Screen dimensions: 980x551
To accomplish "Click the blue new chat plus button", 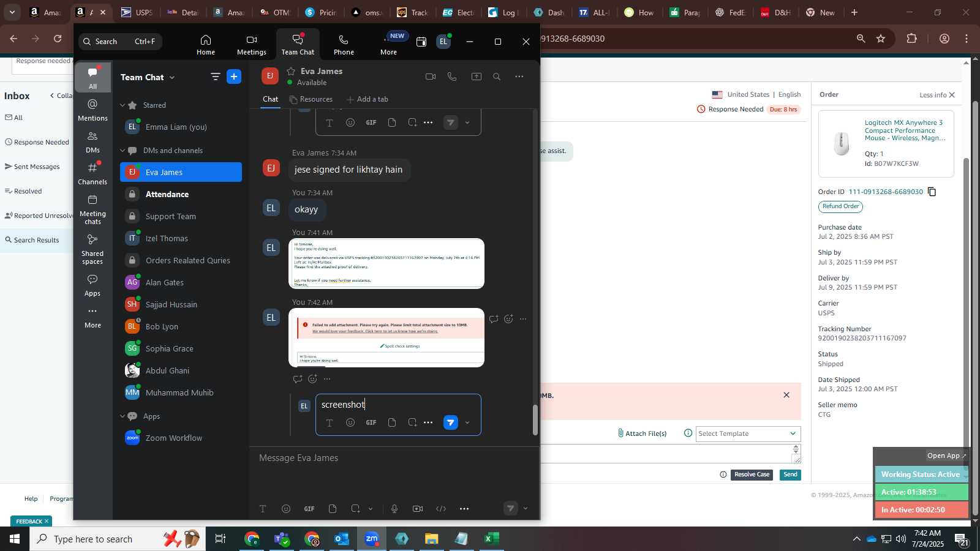I will 234,77.
